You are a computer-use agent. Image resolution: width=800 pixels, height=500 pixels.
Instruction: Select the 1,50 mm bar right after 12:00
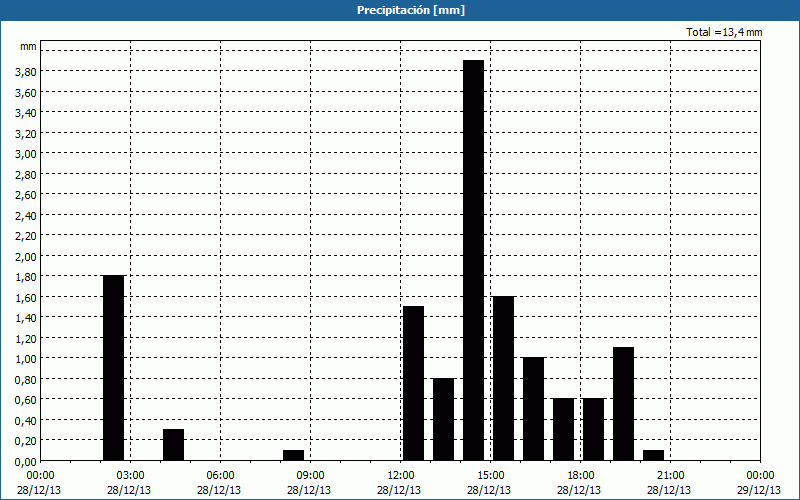[x=413, y=383]
